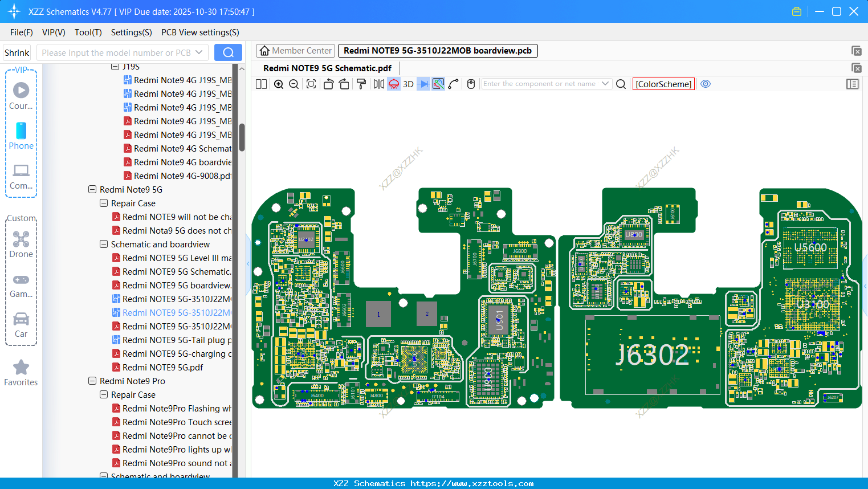The height and width of the screenshot is (489, 868).
Task: Open the Tool(T) menu
Action: (88, 32)
